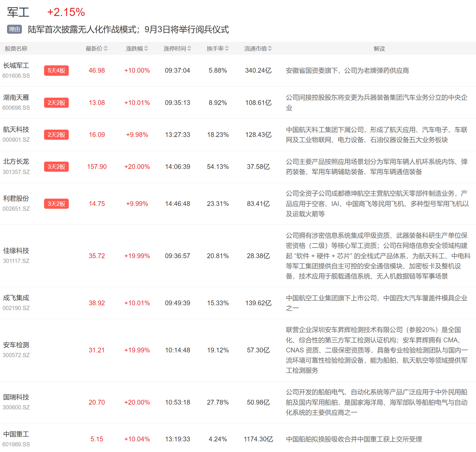The height and width of the screenshot is (452, 476).
Task: Click market cap 340.24亿
Action: pos(258,70)
